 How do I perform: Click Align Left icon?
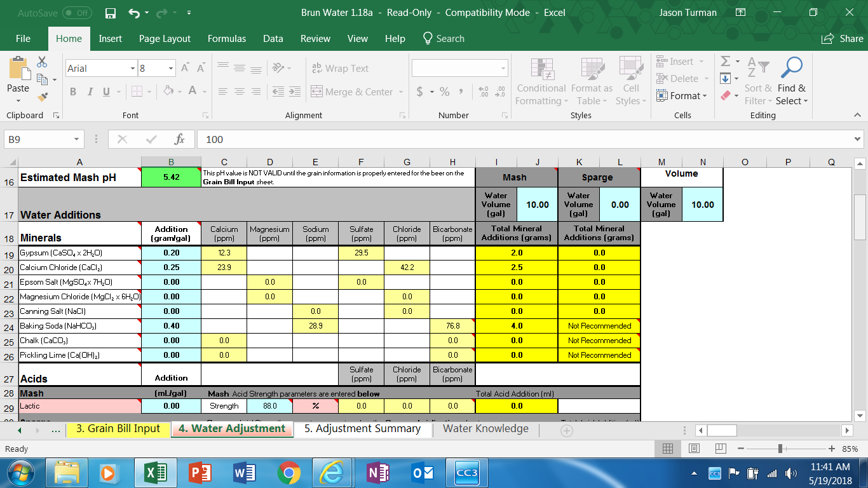(x=222, y=92)
